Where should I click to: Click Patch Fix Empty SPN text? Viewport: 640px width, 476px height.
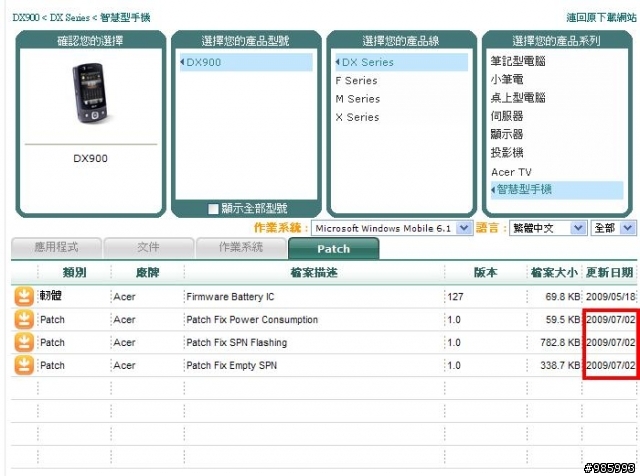point(231,365)
